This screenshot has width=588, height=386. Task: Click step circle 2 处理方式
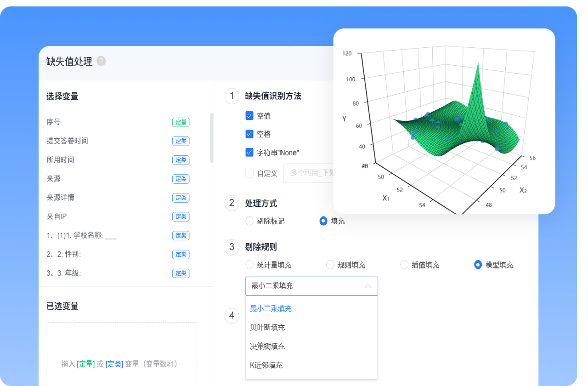pyautogui.click(x=232, y=203)
